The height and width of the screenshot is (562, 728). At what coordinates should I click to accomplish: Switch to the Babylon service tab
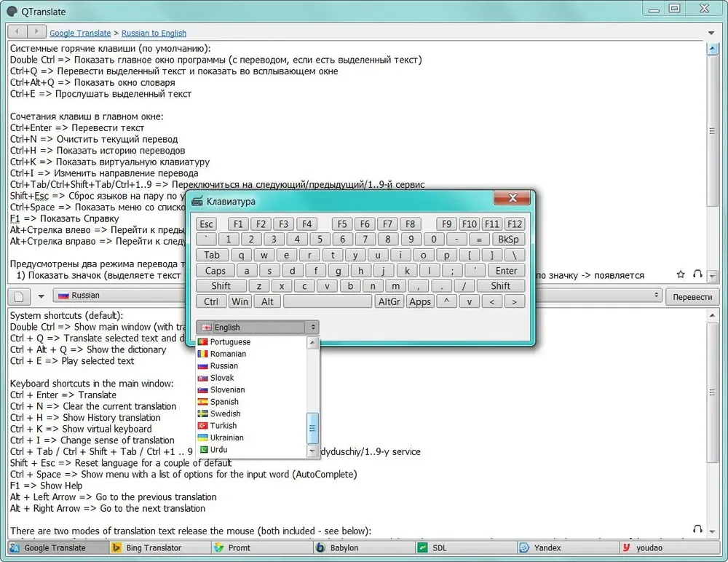(364, 547)
